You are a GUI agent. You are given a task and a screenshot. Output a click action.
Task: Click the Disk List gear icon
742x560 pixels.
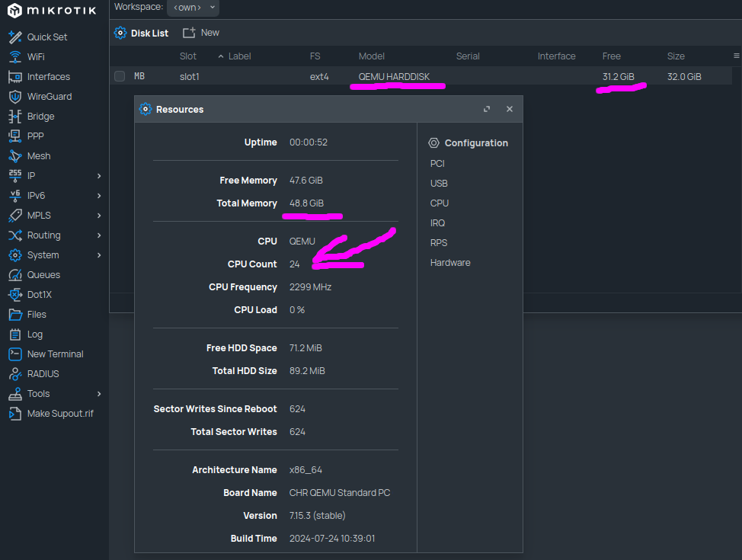(120, 33)
